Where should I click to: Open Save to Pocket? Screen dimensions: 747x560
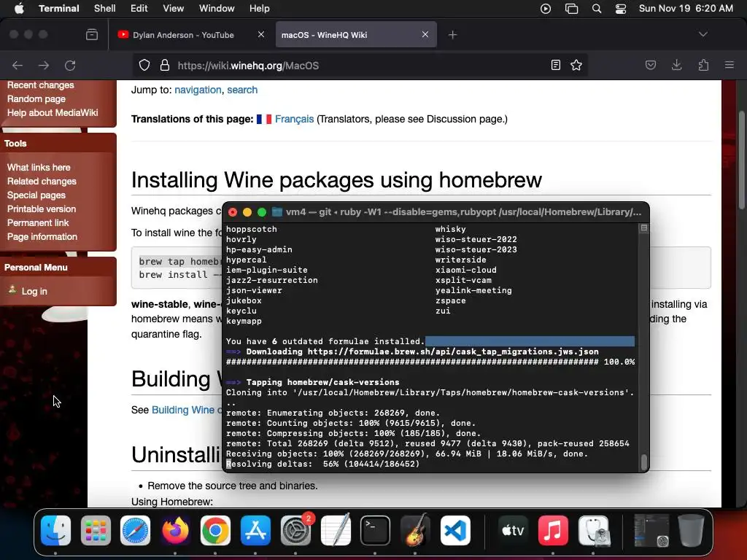coord(650,65)
